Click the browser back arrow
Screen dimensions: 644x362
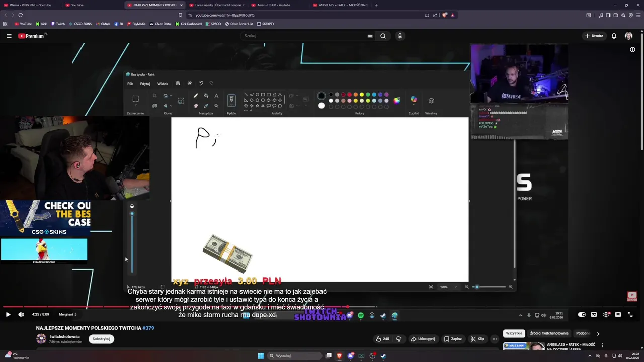point(6,15)
